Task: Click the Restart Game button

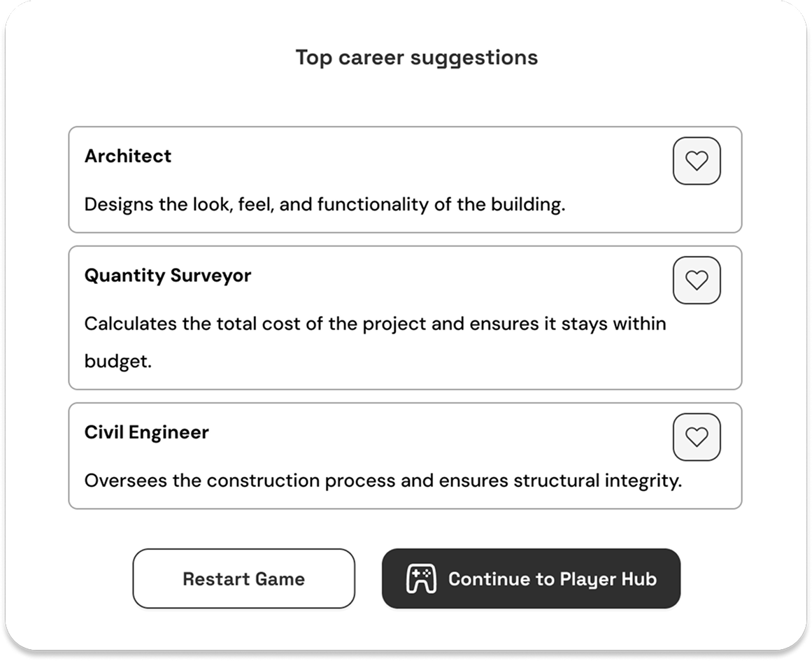Action: coord(243,578)
